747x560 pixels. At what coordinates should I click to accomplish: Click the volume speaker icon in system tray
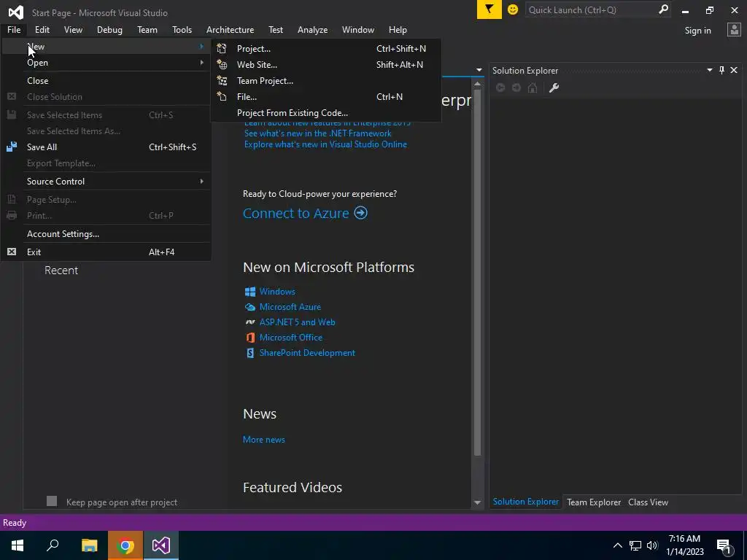[x=652, y=545]
